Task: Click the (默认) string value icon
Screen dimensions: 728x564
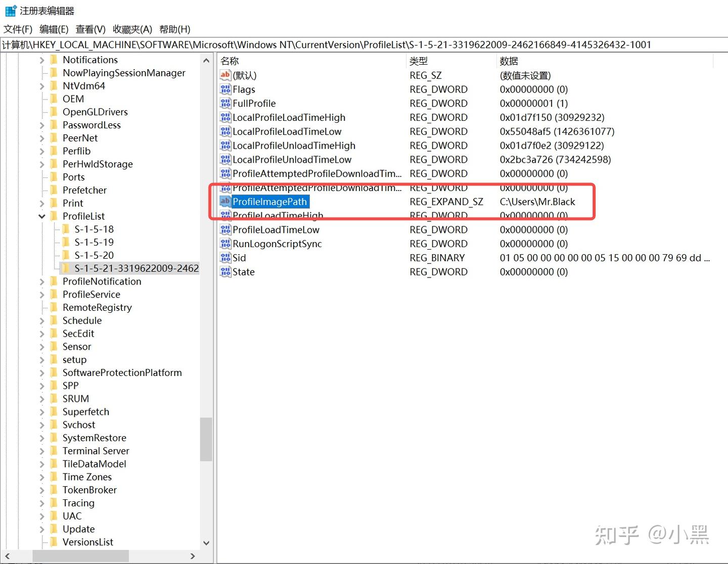Action: (x=225, y=75)
